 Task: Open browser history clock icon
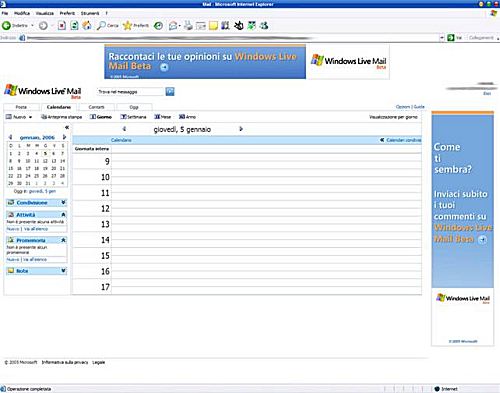point(158,25)
